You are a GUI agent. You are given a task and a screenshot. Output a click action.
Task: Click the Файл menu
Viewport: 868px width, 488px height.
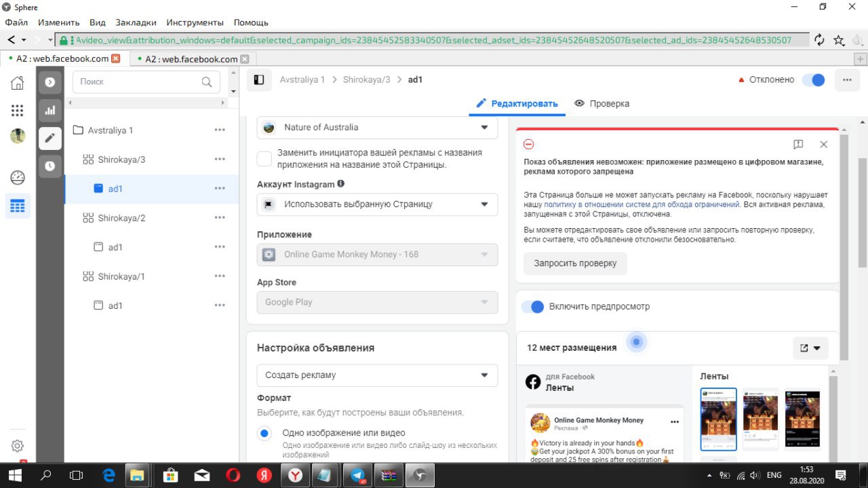[x=16, y=22]
